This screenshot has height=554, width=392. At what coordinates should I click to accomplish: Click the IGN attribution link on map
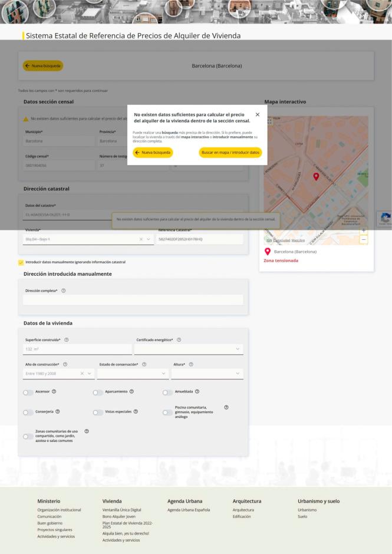[269, 240]
